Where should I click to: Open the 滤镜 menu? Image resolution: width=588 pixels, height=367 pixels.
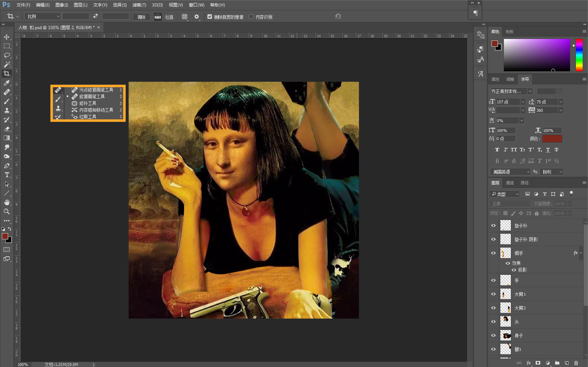[x=139, y=5]
